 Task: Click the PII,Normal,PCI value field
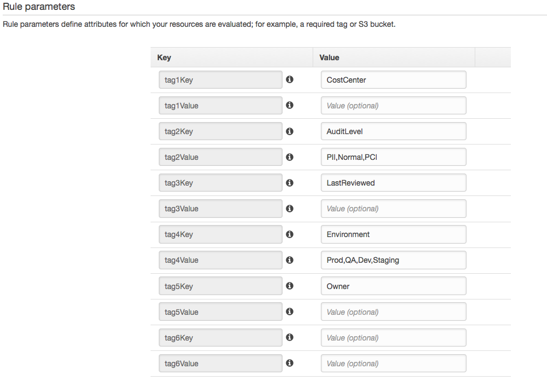pyautogui.click(x=393, y=157)
